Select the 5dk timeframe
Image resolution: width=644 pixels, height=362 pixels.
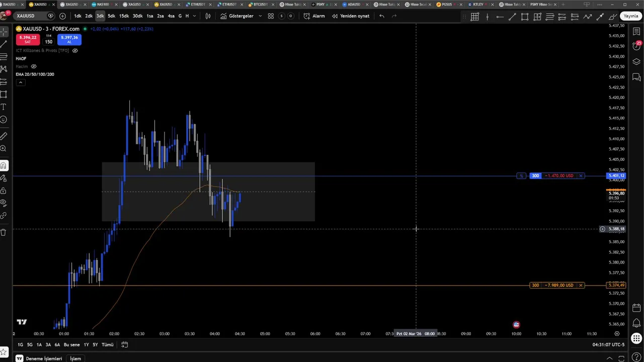[x=111, y=16]
